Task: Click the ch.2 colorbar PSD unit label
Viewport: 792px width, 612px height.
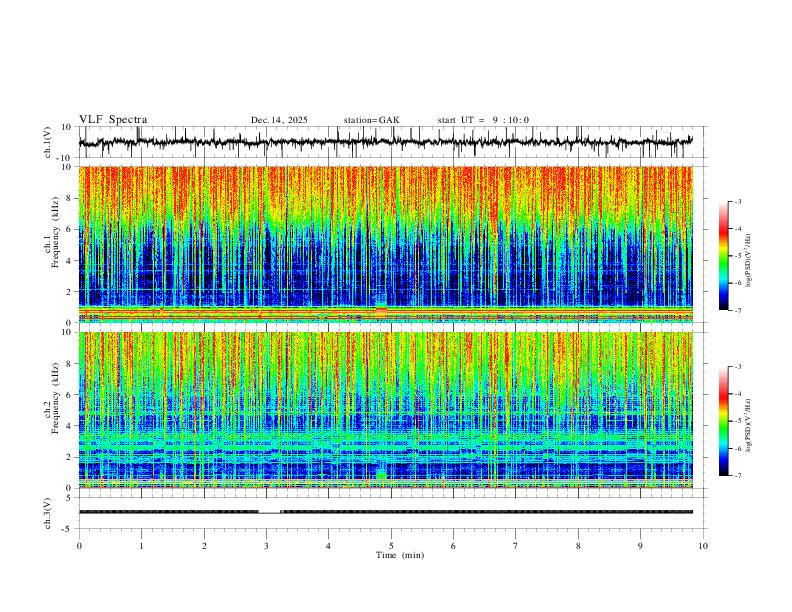Action: [748, 425]
